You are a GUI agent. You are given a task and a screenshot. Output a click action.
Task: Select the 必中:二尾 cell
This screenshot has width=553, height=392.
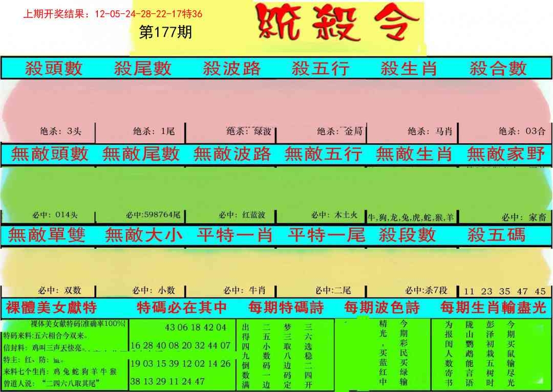[x=333, y=291]
